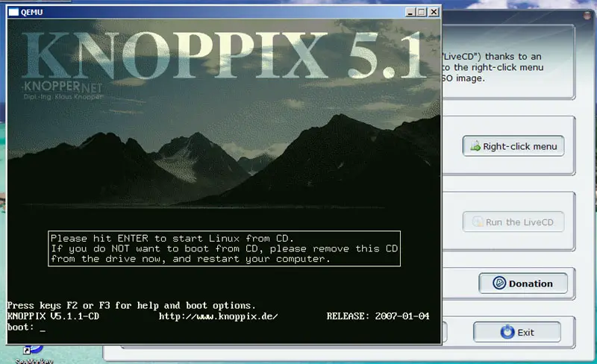Viewport: 597px width, 364px height.
Task: Click the KNOPPER.NET logo text
Action: coord(63,87)
